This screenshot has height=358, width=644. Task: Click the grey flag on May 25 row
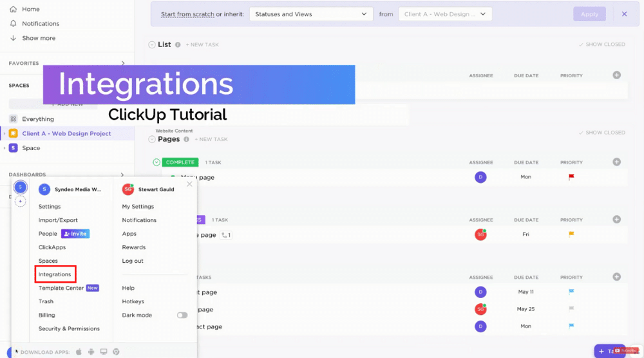click(571, 308)
